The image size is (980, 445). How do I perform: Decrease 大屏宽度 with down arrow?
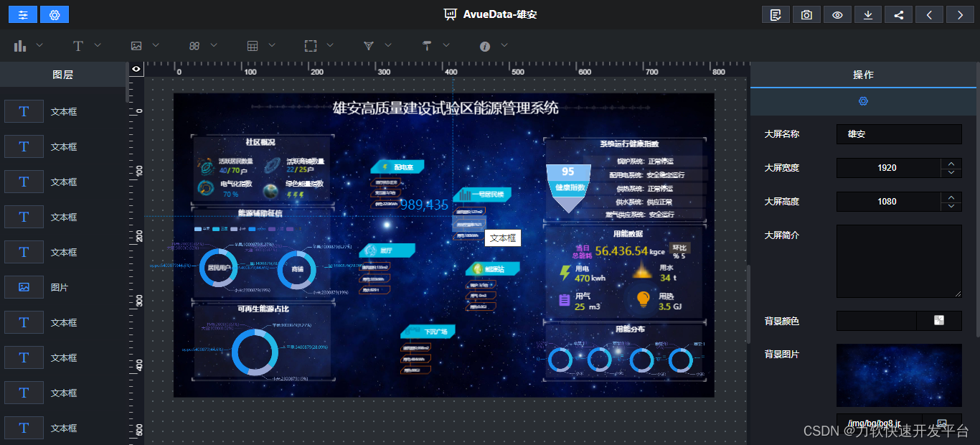click(x=951, y=172)
